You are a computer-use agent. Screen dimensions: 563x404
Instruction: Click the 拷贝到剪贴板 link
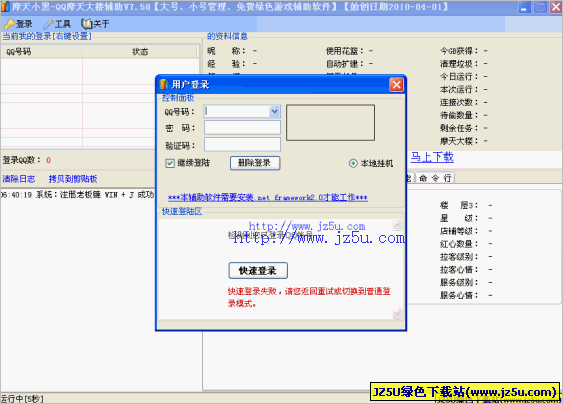point(73,179)
